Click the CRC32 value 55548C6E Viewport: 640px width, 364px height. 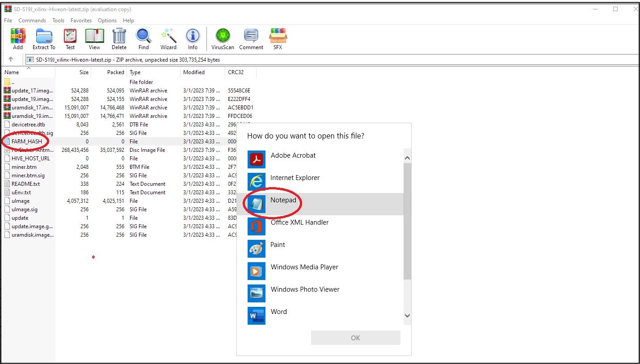pos(239,90)
